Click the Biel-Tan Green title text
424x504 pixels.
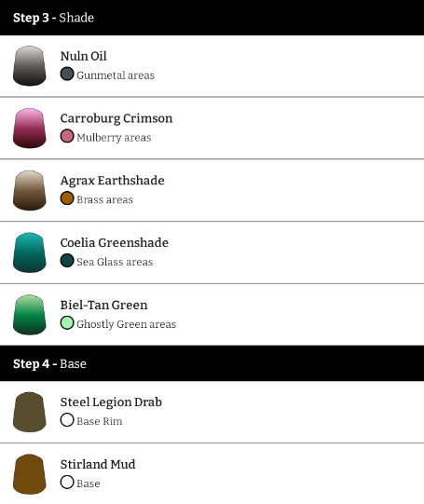tap(103, 305)
